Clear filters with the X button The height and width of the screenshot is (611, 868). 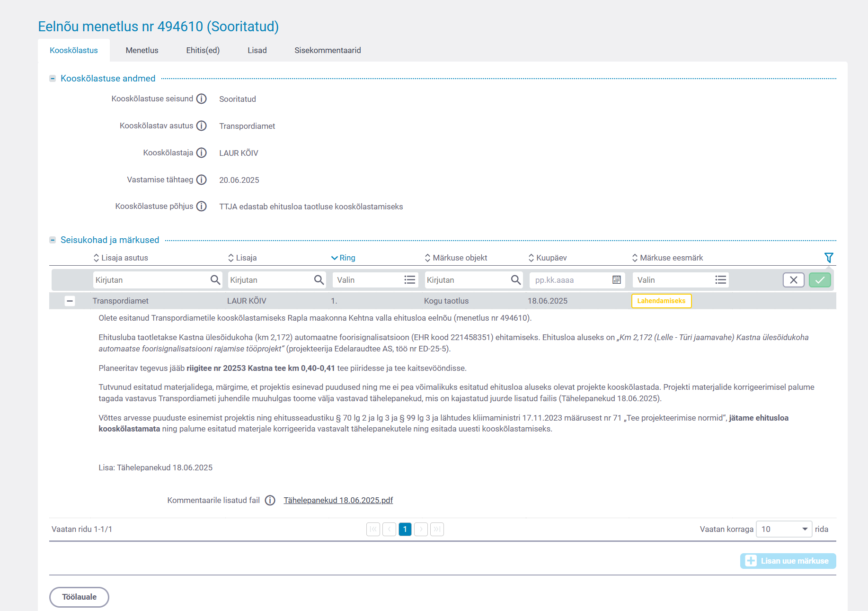[794, 280]
